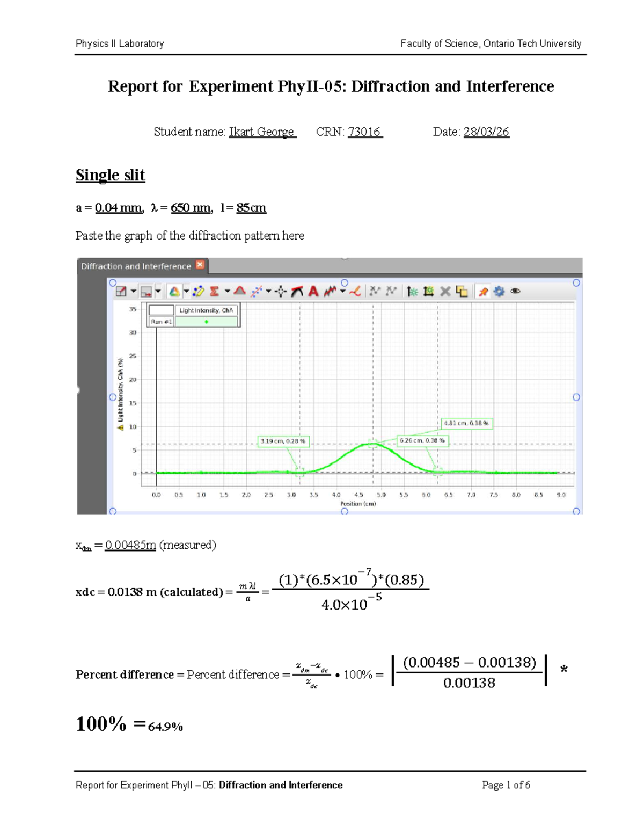Click the 64.9% result
The height and width of the screenshot is (834, 644).
tap(165, 727)
